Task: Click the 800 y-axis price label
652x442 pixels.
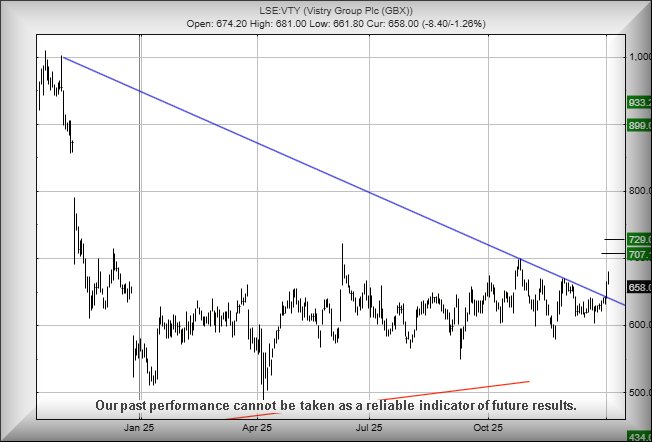Action: pos(639,190)
